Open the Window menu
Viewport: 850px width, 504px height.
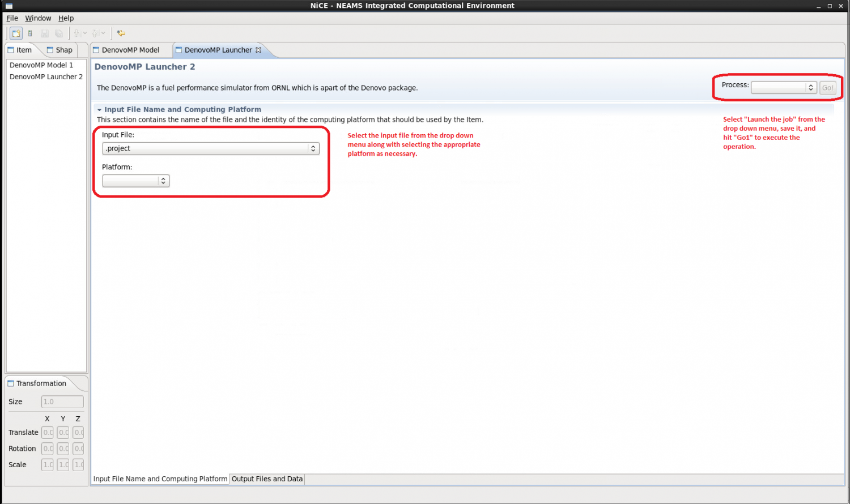click(38, 18)
